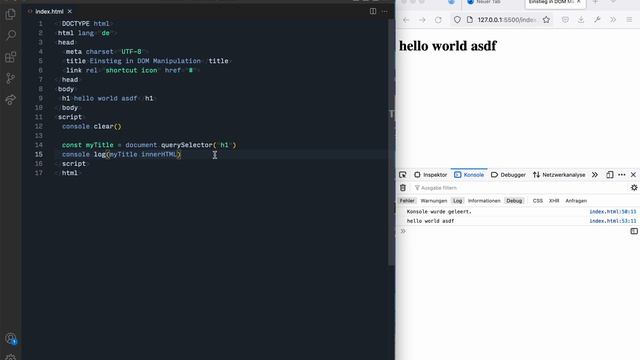Show more Firefox toolbar tools

coord(613,20)
